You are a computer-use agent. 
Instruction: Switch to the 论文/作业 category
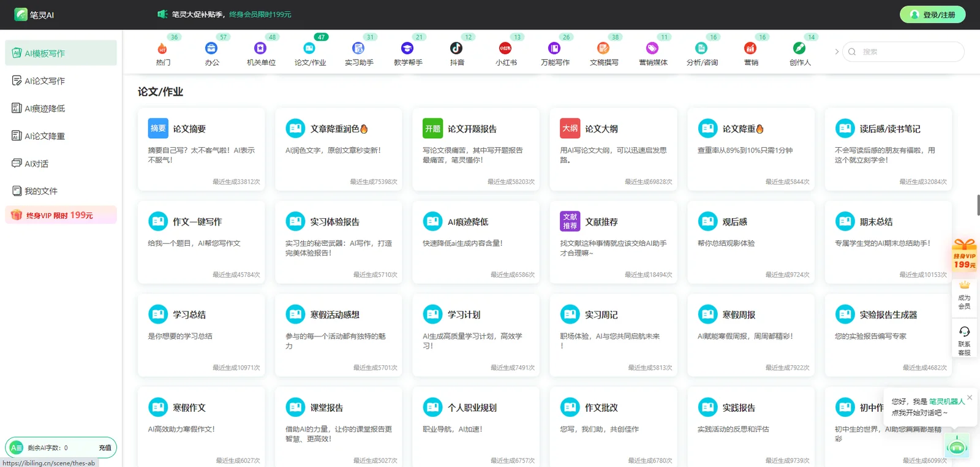click(310, 53)
